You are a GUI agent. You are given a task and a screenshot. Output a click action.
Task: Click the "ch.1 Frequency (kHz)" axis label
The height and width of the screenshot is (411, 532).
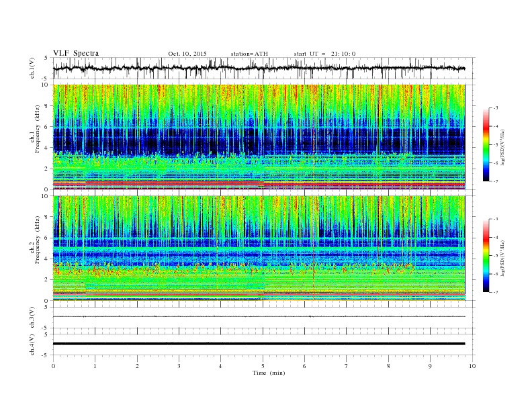35,129
